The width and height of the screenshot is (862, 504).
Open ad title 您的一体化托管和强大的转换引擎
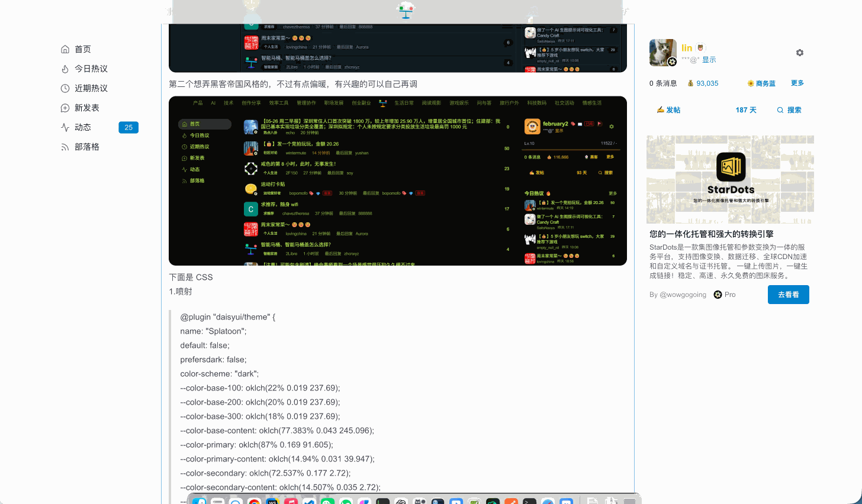[712, 234]
